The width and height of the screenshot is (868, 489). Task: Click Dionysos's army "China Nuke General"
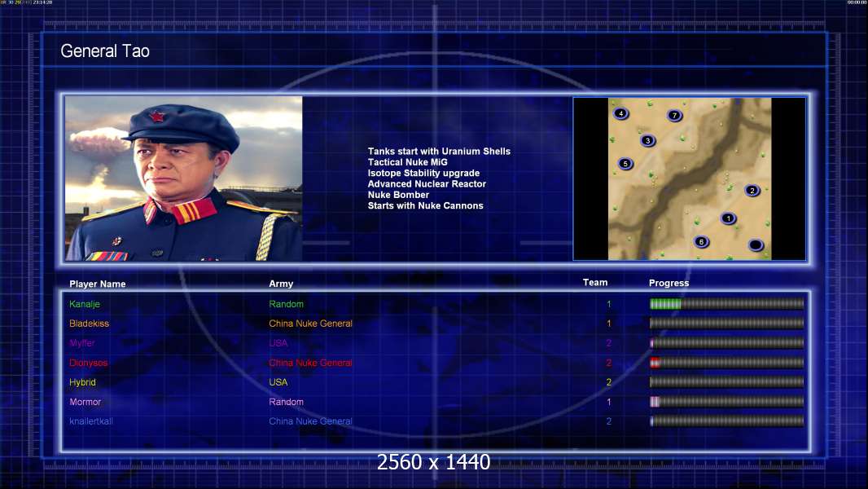310,363
